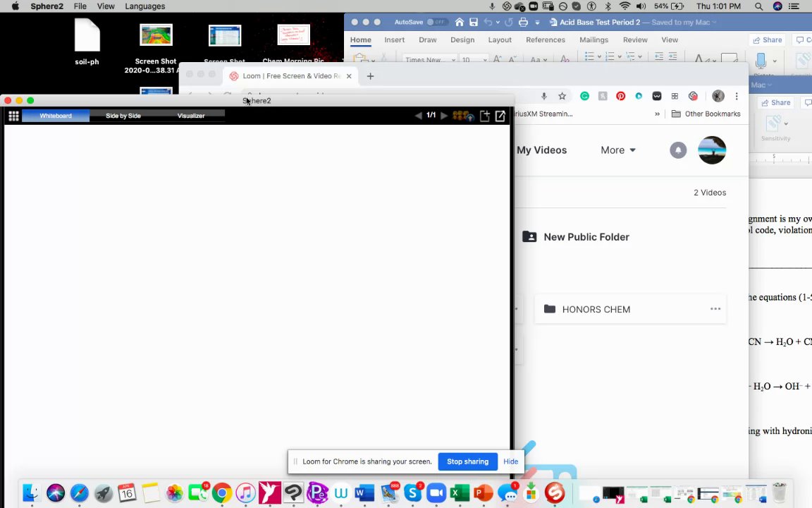The height and width of the screenshot is (508, 812).
Task: Open a new Chrome tab with plus button
Action: [x=370, y=76]
